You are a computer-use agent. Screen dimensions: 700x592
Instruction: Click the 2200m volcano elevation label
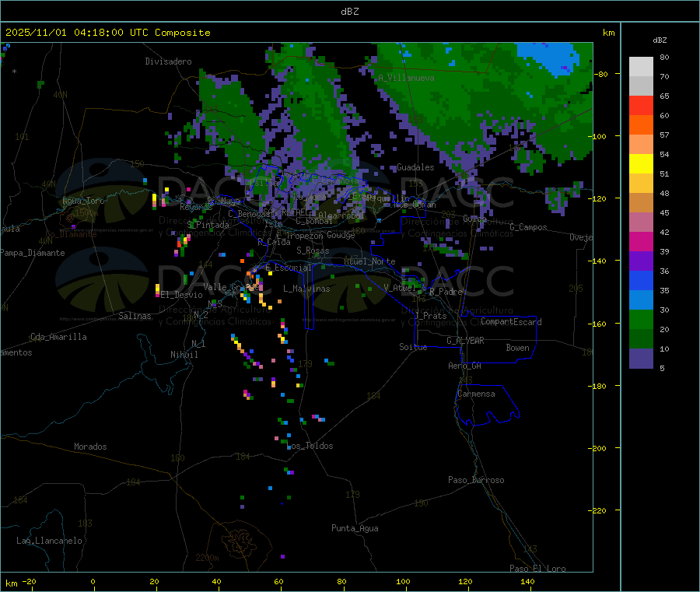tap(207, 558)
